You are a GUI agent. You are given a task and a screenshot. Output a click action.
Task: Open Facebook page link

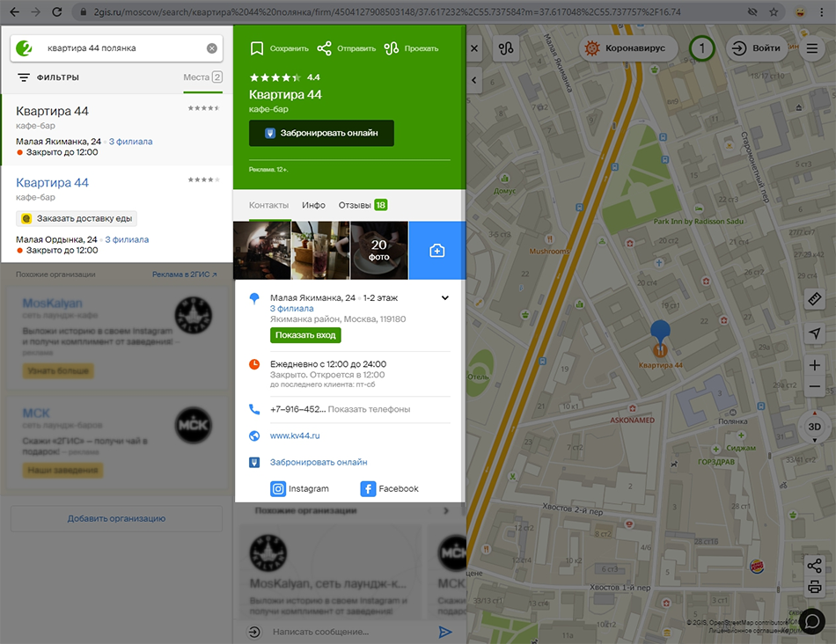[390, 489]
